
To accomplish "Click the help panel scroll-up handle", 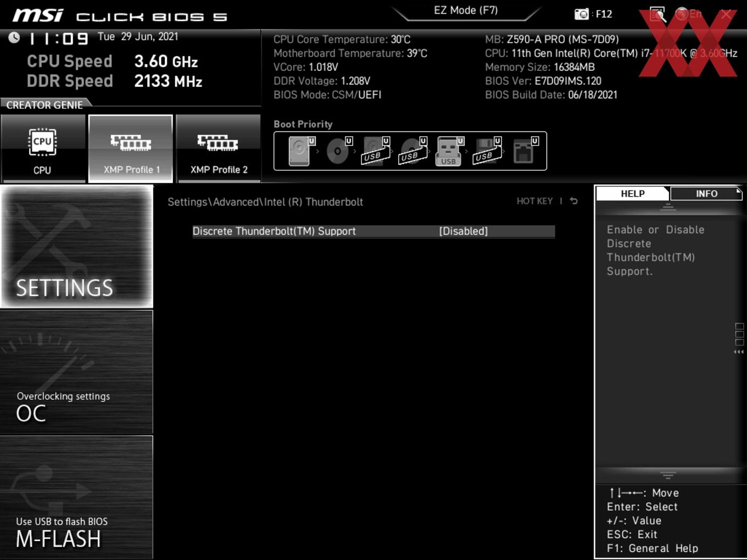I will (668, 208).
